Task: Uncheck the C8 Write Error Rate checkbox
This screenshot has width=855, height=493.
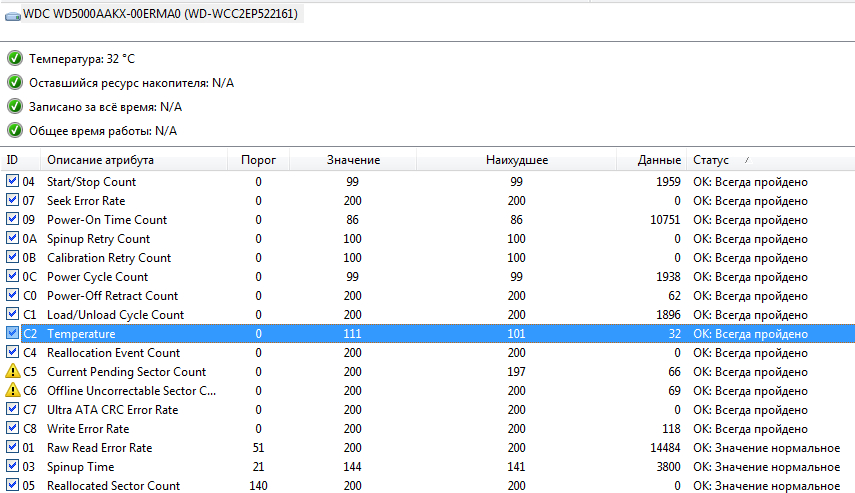Action: click(x=12, y=428)
